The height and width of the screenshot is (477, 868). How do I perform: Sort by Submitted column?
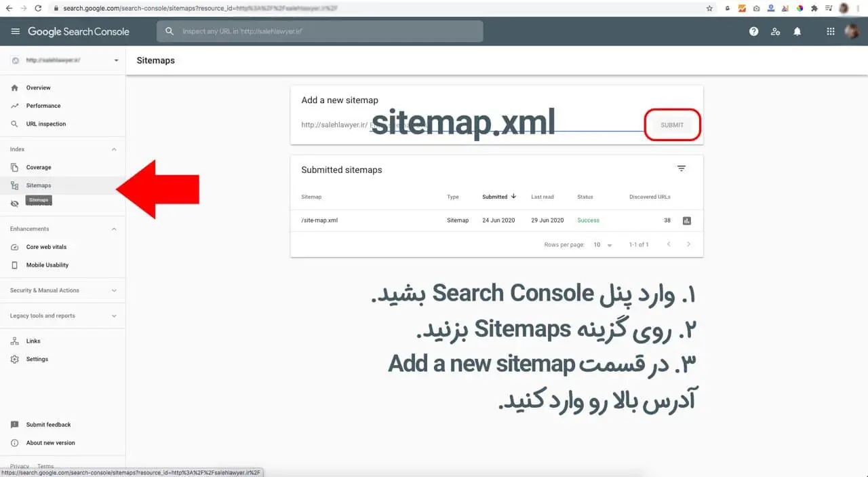[499, 197]
